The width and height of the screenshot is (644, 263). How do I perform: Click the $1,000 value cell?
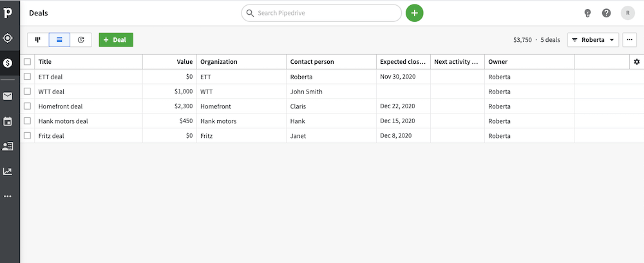[169, 92]
